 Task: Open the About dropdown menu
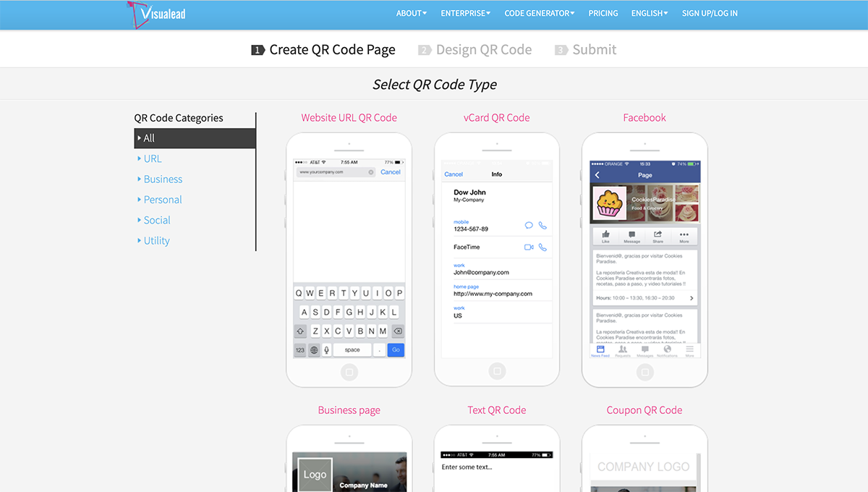pyautogui.click(x=411, y=13)
